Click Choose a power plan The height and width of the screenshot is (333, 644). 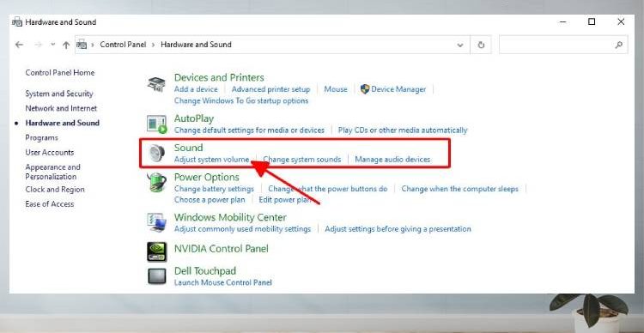click(x=210, y=200)
